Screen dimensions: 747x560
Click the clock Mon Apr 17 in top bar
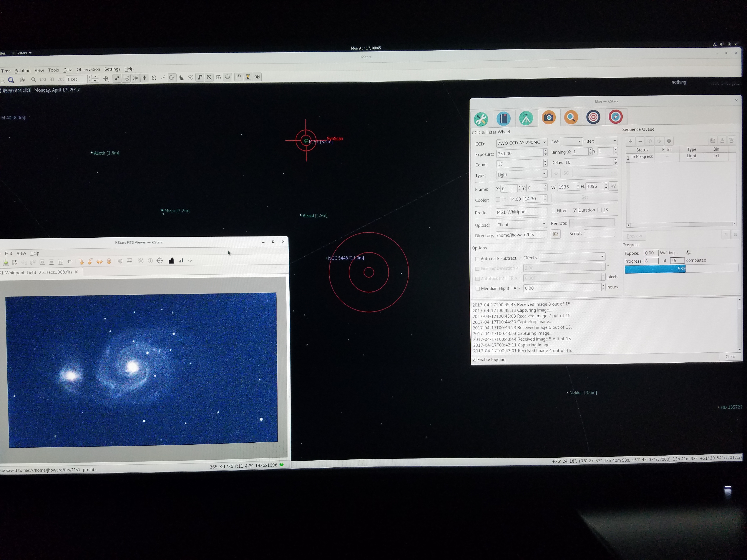coord(366,48)
